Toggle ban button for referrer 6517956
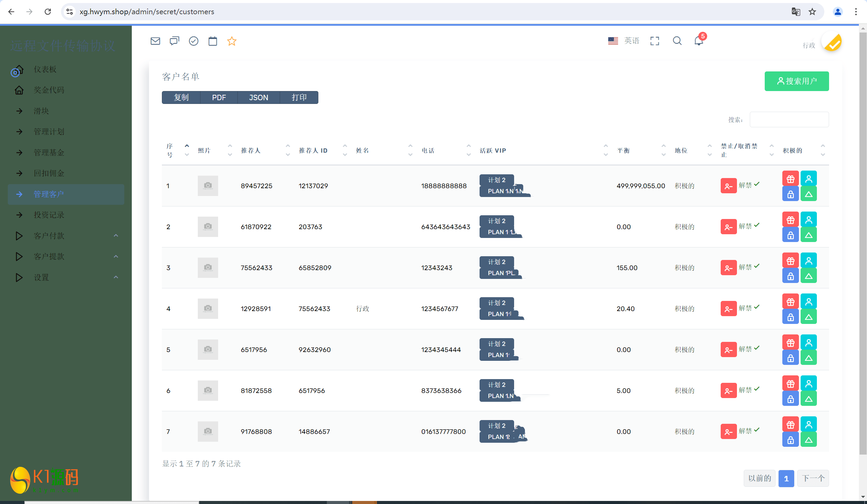 (x=728, y=349)
